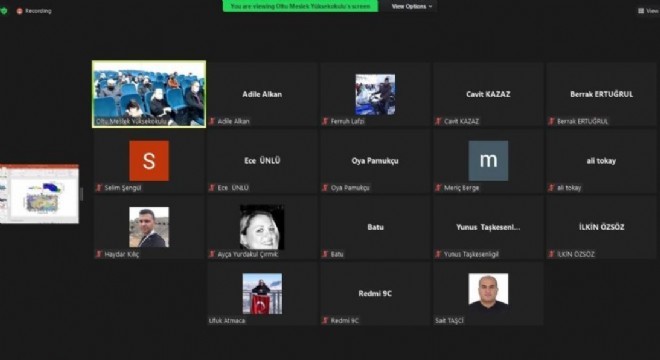This screenshot has width=660, height=360.
Task: Click the View grid icon at top right
Action: [641, 11]
